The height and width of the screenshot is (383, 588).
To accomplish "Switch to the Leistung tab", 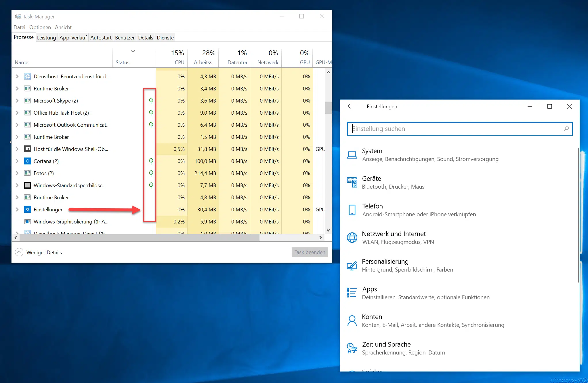I will point(46,37).
